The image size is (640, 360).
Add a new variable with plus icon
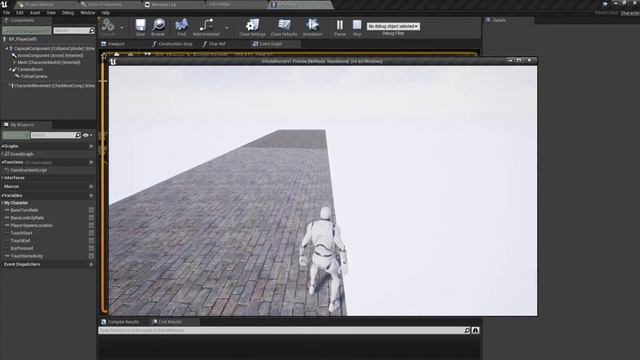[x=91, y=196]
